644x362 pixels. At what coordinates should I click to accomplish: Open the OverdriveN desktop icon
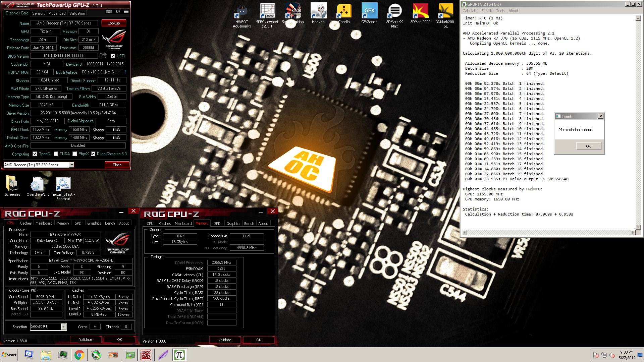click(38, 186)
